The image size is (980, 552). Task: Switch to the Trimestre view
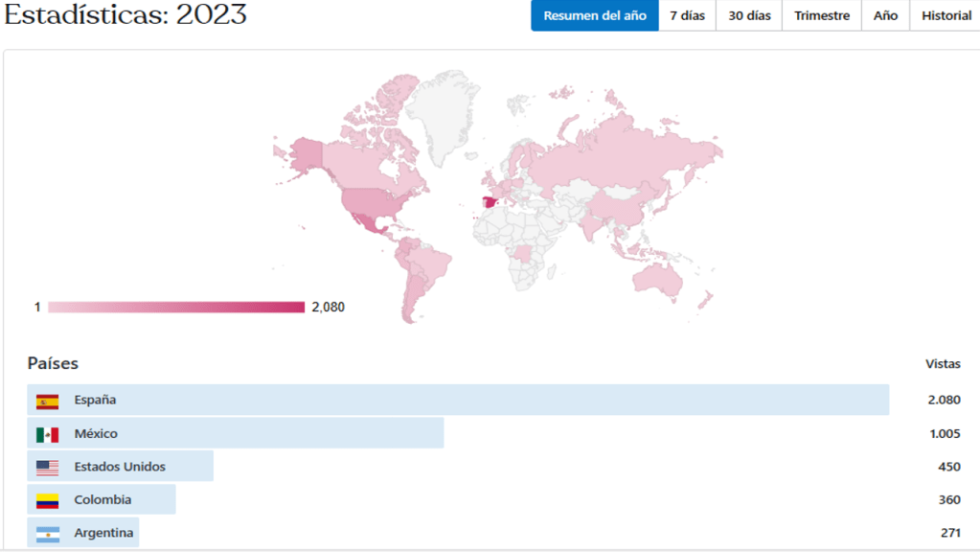pyautogui.click(x=821, y=15)
